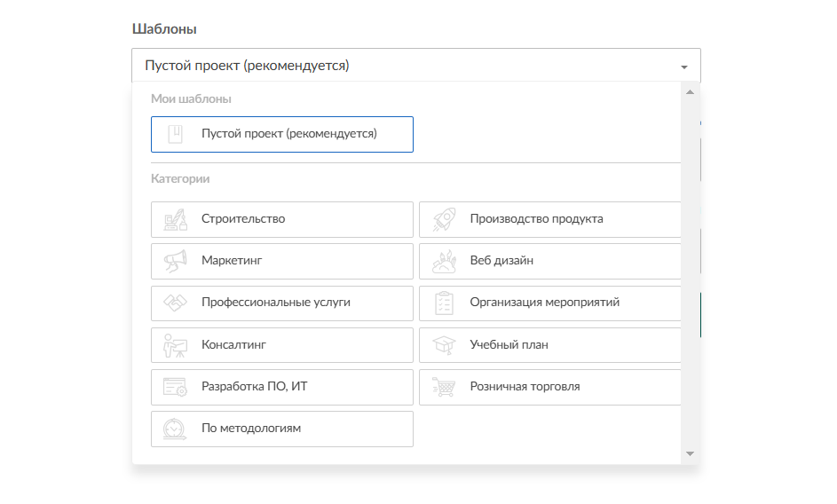This screenshot has height=504, width=837.
Task: Choose the Веб дизайн category
Action: pyautogui.click(x=549, y=261)
